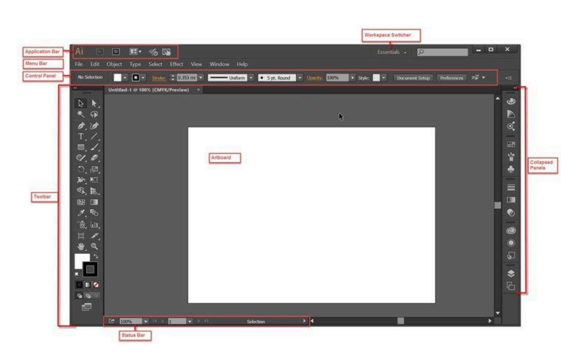
Task: Open the Stroke panel icon on right
Action: [511, 187]
